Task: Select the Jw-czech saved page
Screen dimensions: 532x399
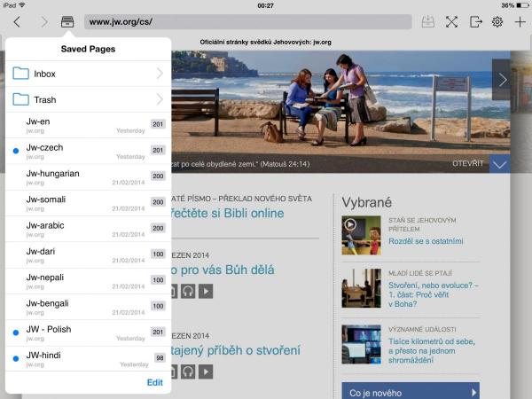Action: pyautogui.click(x=80, y=151)
